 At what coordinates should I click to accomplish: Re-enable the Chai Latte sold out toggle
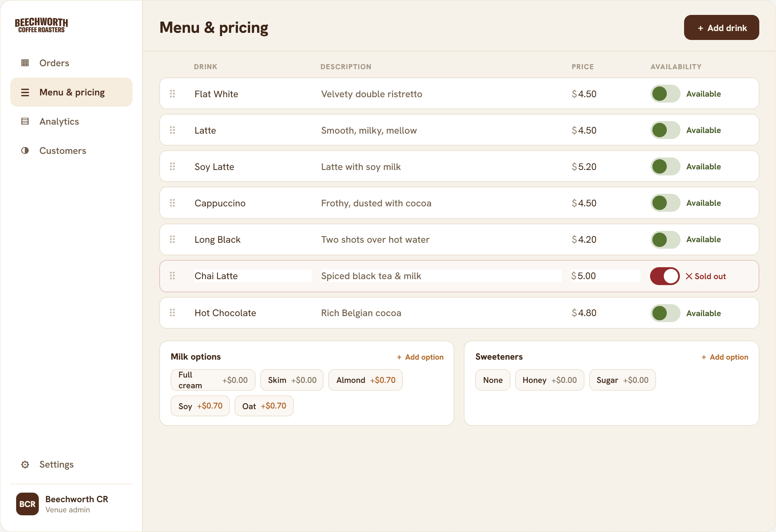665,276
